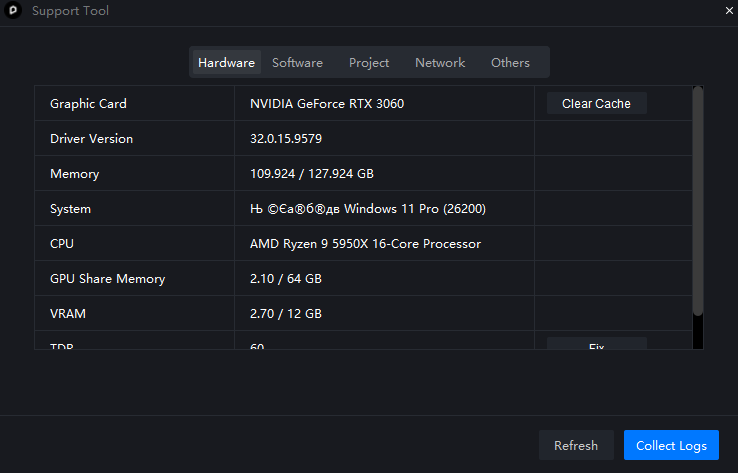Select the VRAM value 2.70 / 12 GB

[x=286, y=314]
